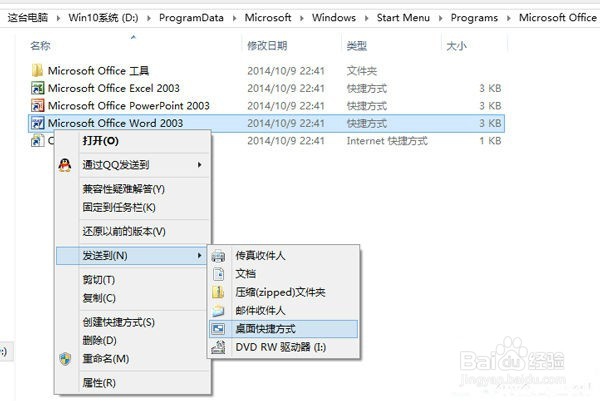The width and height of the screenshot is (600, 401).
Task: Expand breadcrumb arrow after Start Menu
Action: (440, 18)
